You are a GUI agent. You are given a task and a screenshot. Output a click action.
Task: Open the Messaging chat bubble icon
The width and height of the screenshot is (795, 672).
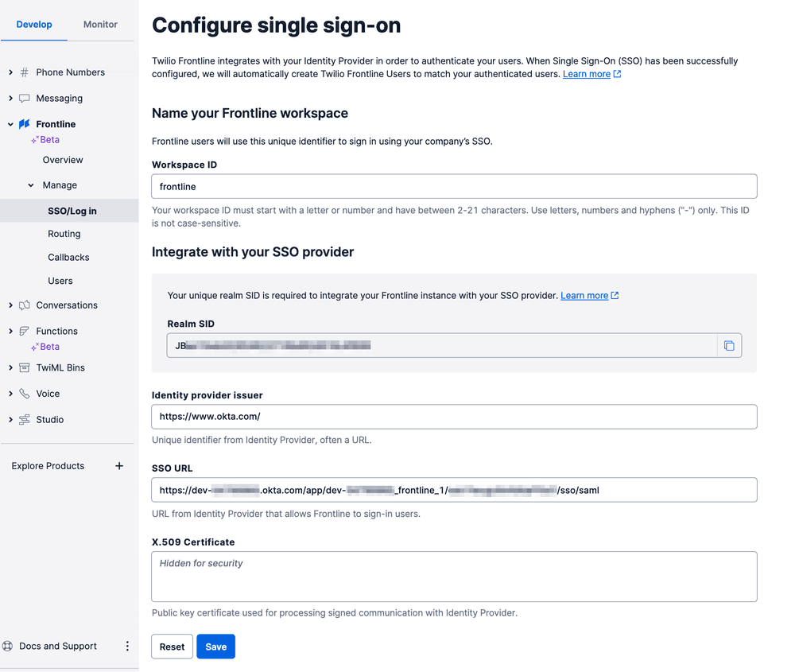coord(25,98)
